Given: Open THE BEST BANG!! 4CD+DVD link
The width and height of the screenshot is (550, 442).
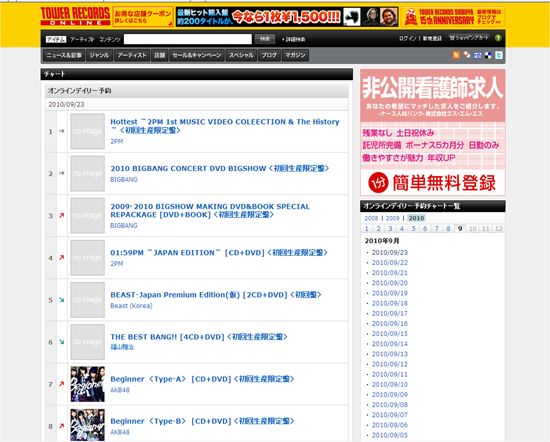Looking at the screenshot, I should [199, 337].
